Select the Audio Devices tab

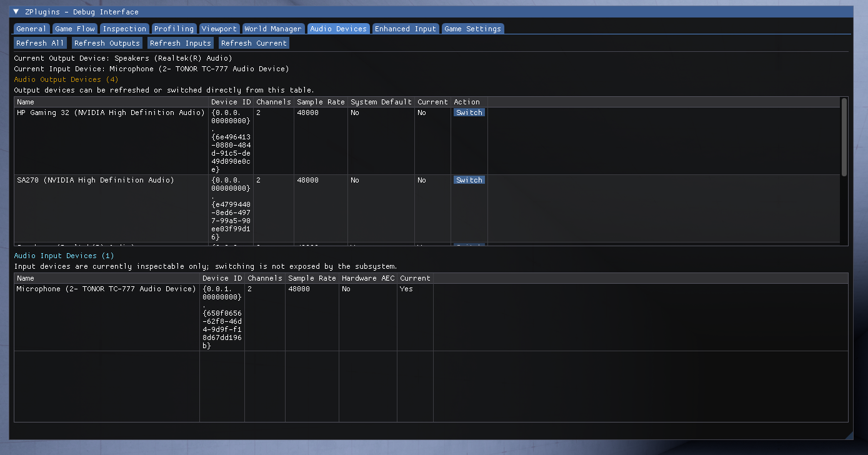click(338, 29)
